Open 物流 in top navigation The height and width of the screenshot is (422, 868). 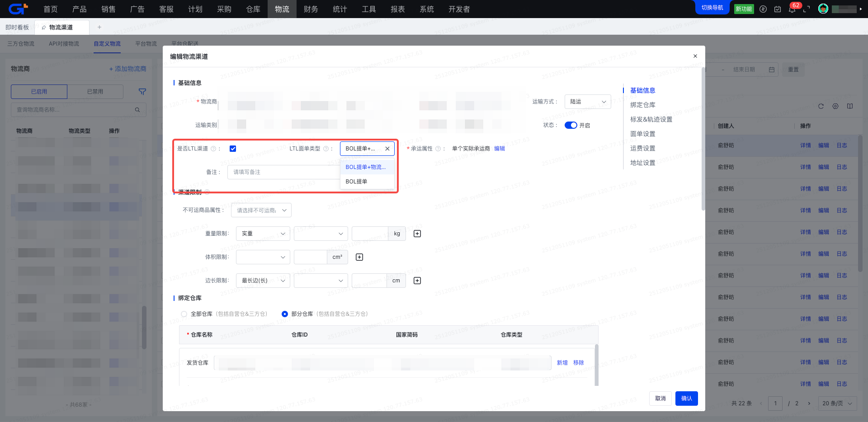pyautogui.click(x=282, y=9)
